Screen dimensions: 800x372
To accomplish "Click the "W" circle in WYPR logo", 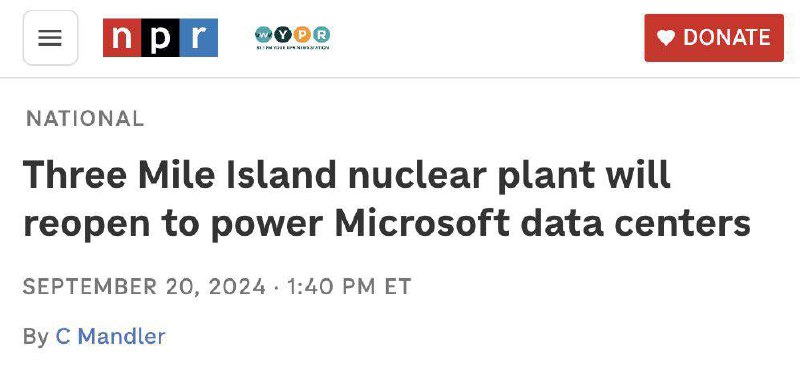I will click(263, 35).
